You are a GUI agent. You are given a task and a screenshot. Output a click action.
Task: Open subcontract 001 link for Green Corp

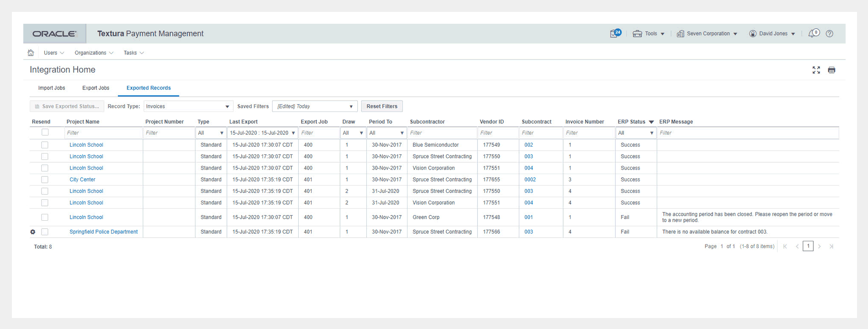[529, 218]
